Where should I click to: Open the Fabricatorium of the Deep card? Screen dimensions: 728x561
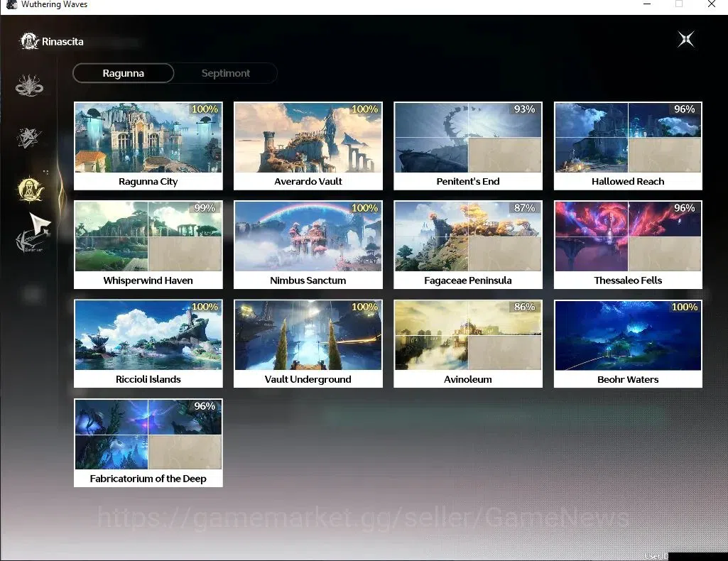point(148,442)
